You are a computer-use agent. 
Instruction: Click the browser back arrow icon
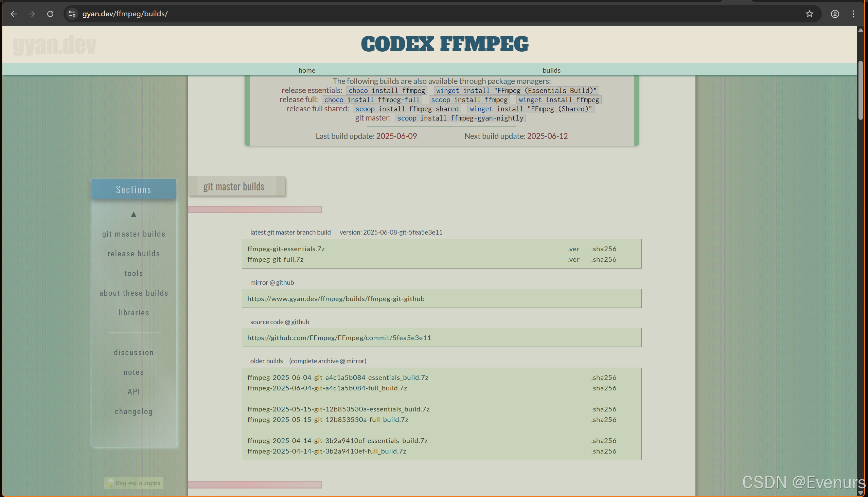click(x=14, y=14)
